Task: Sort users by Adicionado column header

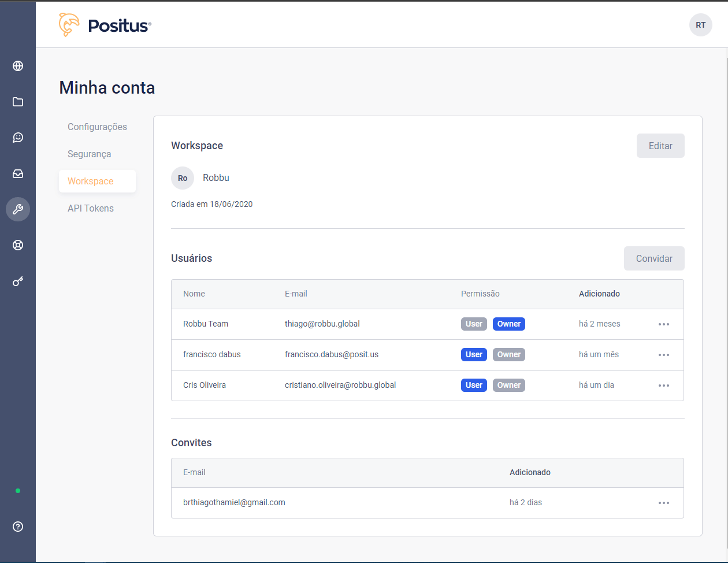Action: (x=599, y=294)
